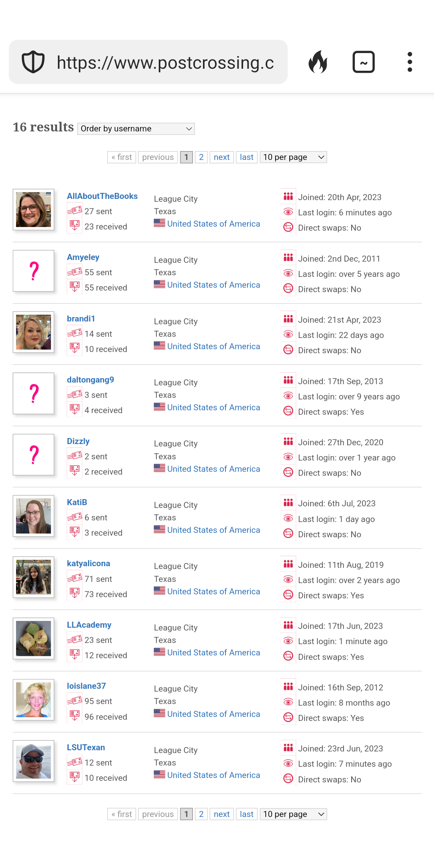Click the joined calendar icon for brandi1
The height and width of the screenshot is (868, 434).
pyautogui.click(x=288, y=319)
